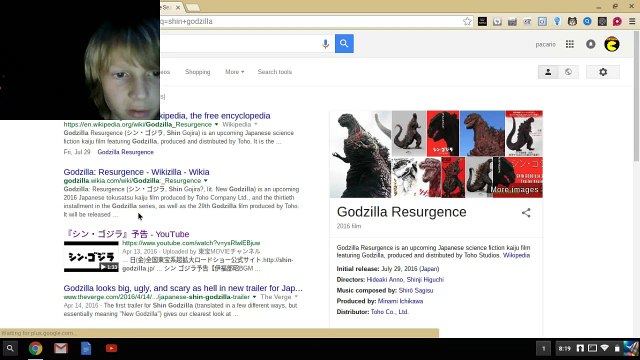
Task: Click the 'Fri, Jul 29' date text
Action: tap(77, 152)
